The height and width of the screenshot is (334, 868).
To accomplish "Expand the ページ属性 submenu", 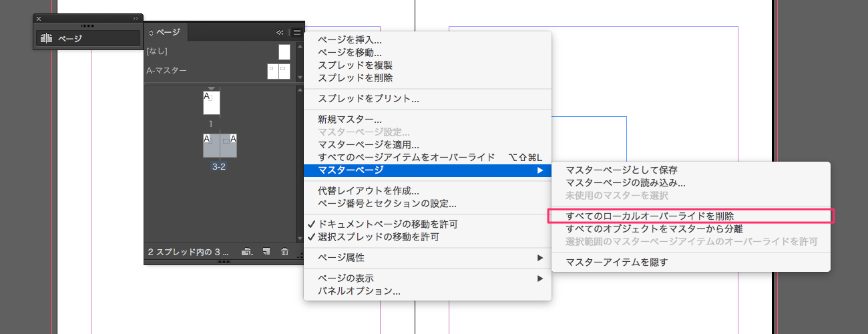I will click(427, 258).
